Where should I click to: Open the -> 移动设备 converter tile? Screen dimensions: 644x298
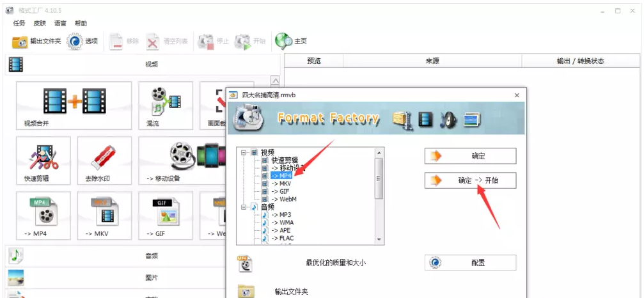183,161
